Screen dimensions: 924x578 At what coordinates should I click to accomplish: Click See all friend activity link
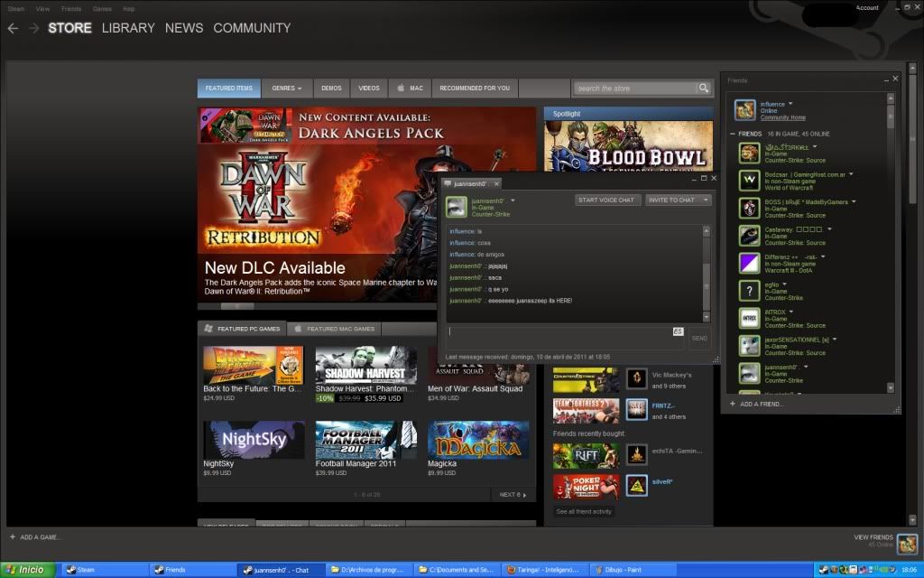pos(584,511)
